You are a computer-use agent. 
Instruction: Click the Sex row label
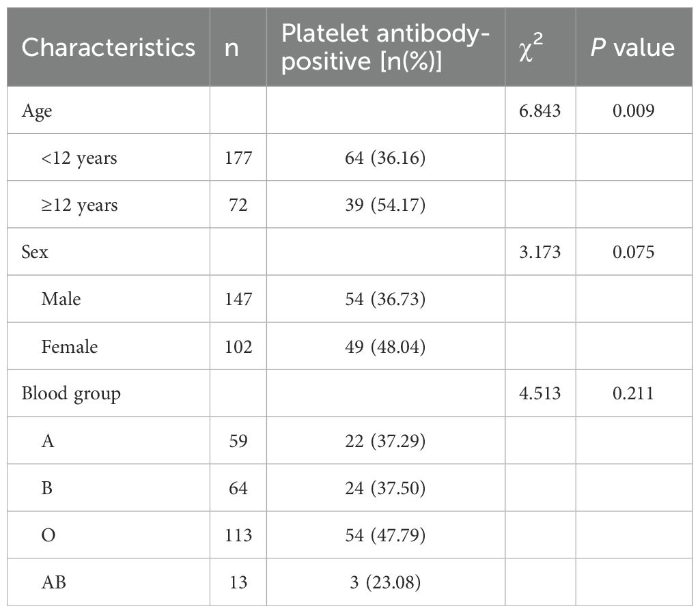click(35, 252)
